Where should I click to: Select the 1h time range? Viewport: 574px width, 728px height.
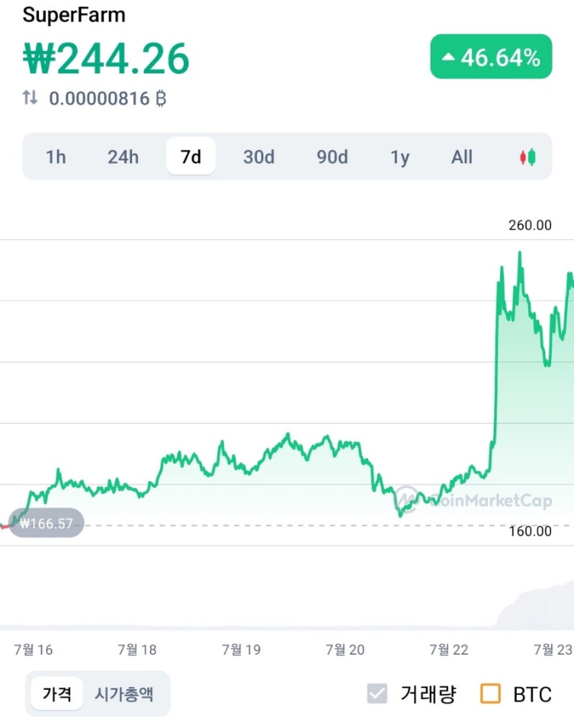point(56,157)
